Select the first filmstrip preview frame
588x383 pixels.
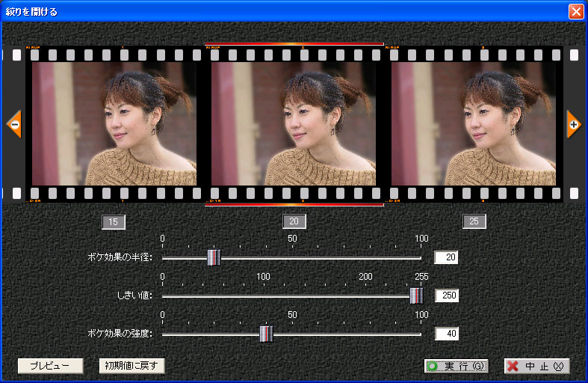114,123
